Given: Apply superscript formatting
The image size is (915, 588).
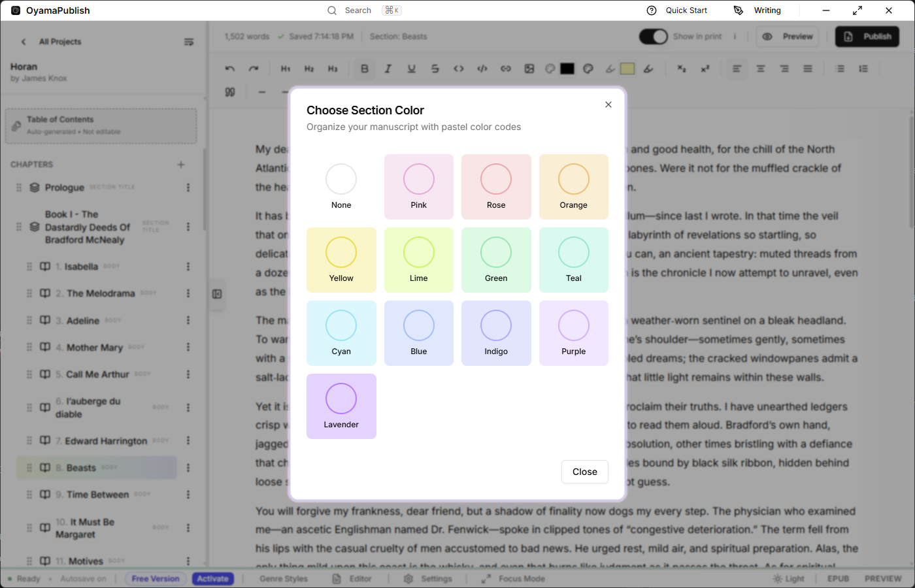Looking at the screenshot, I should [705, 68].
